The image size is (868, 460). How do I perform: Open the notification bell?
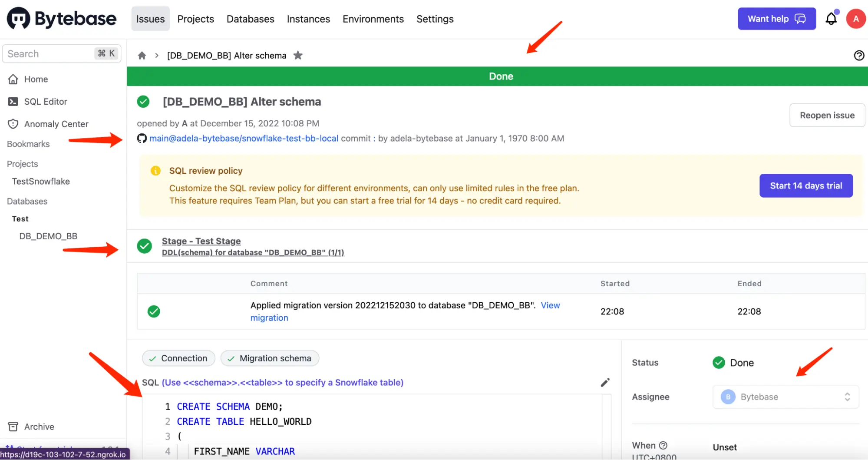click(x=831, y=19)
